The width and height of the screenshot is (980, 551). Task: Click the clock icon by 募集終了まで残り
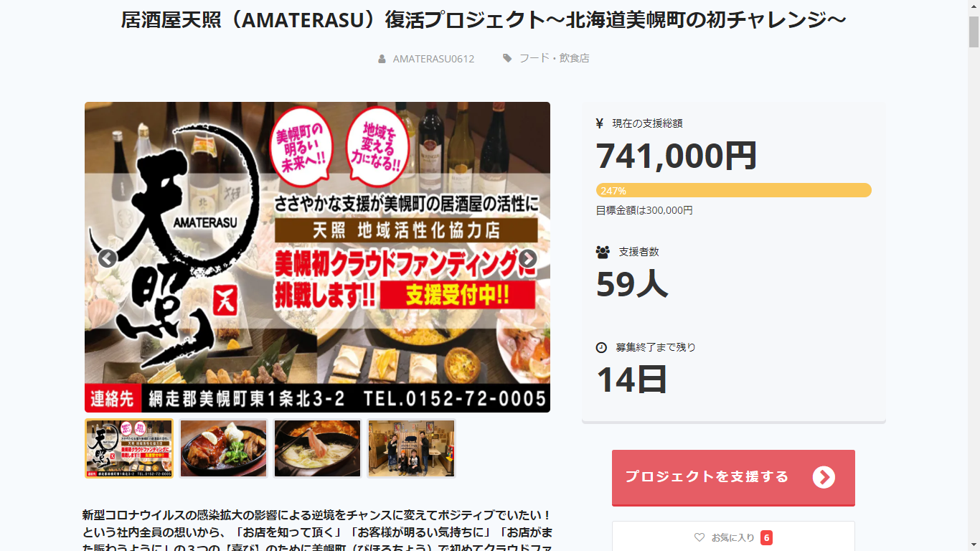pos(601,347)
